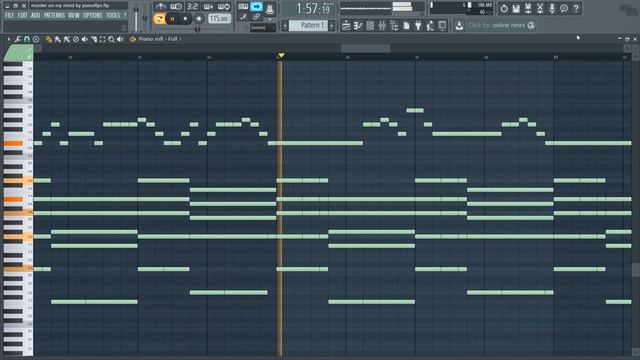This screenshot has height=360, width=640.
Task: Open the piano roll main menu arrow
Action: pyautogui.click(x=9, y=39)
